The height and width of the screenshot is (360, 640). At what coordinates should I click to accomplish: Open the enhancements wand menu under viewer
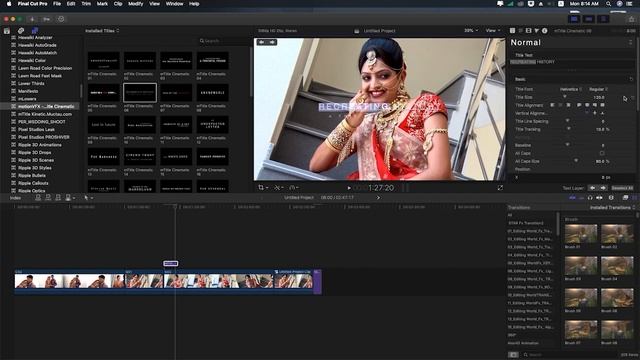278,188
